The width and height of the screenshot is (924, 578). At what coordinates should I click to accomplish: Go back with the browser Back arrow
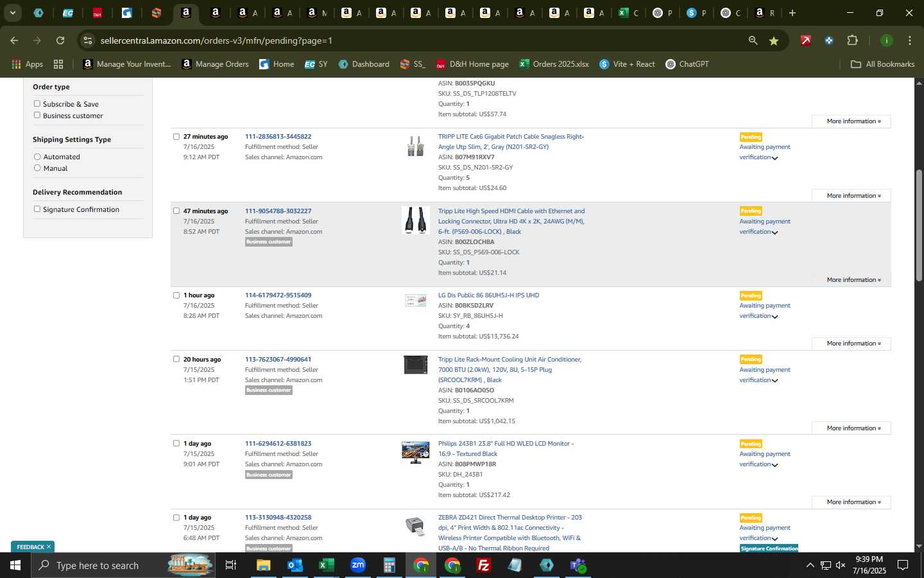coord(14,40)
